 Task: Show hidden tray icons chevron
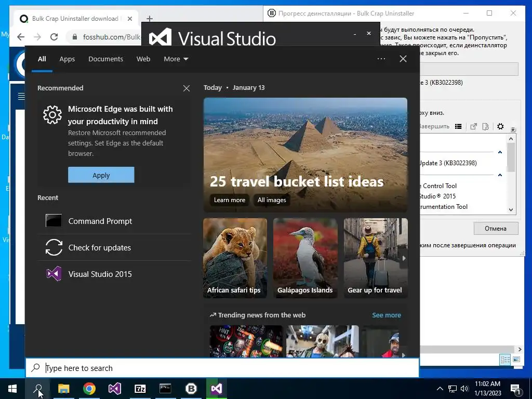pyautogui.click(x=440, y=389)
